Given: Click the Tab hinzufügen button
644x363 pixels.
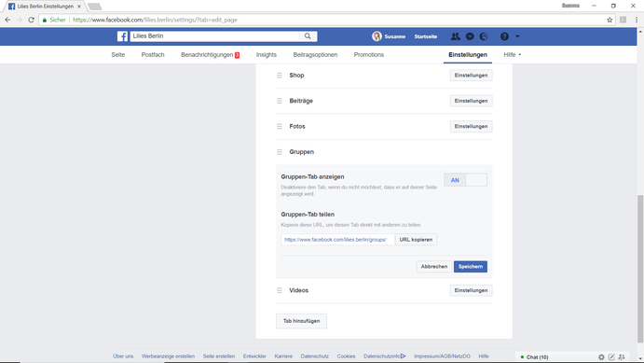Looking at the screenshot, I should coord(301,321).
